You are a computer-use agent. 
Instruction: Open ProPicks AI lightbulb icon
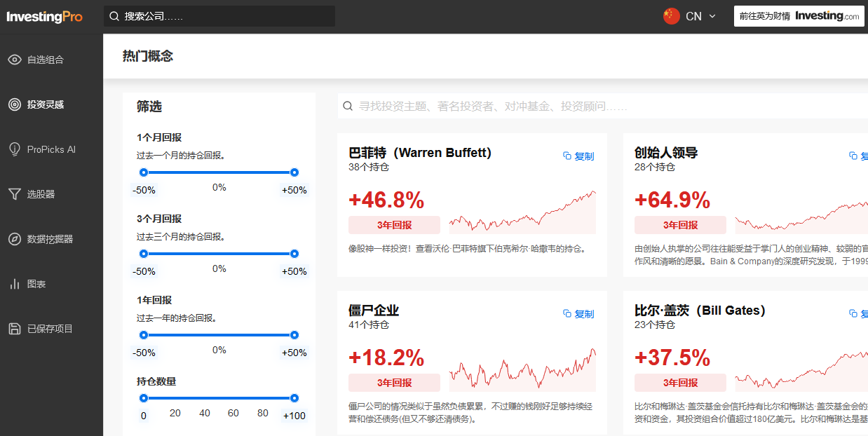pyautogui.click(x=15, y=149)
